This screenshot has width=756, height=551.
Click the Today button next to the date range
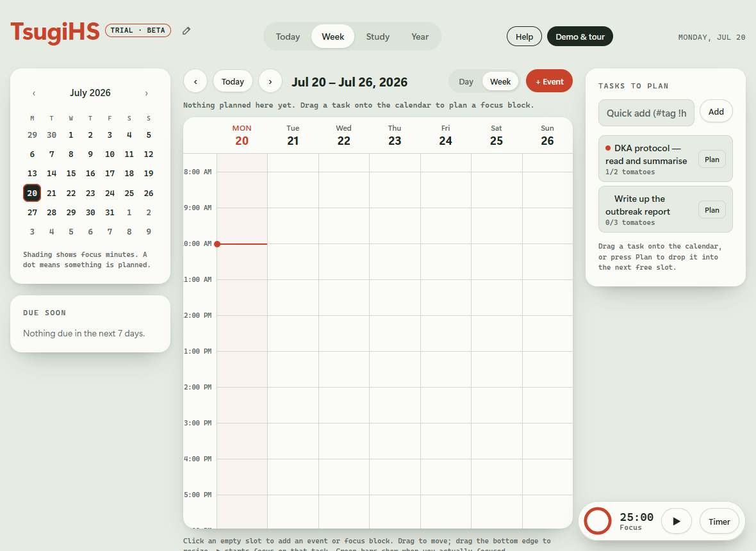point(233,81)
